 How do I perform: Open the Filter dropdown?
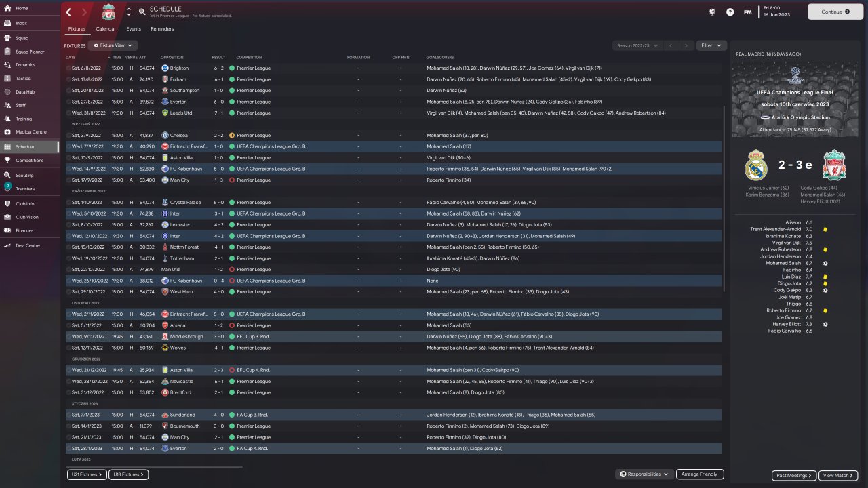[x=711, y=45]
